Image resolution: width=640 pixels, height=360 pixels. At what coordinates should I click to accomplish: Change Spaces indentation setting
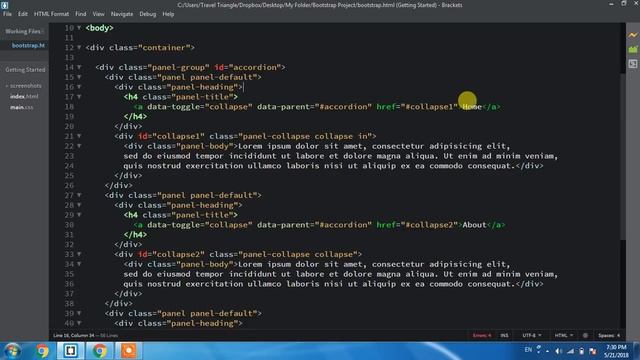coord(606,336)
